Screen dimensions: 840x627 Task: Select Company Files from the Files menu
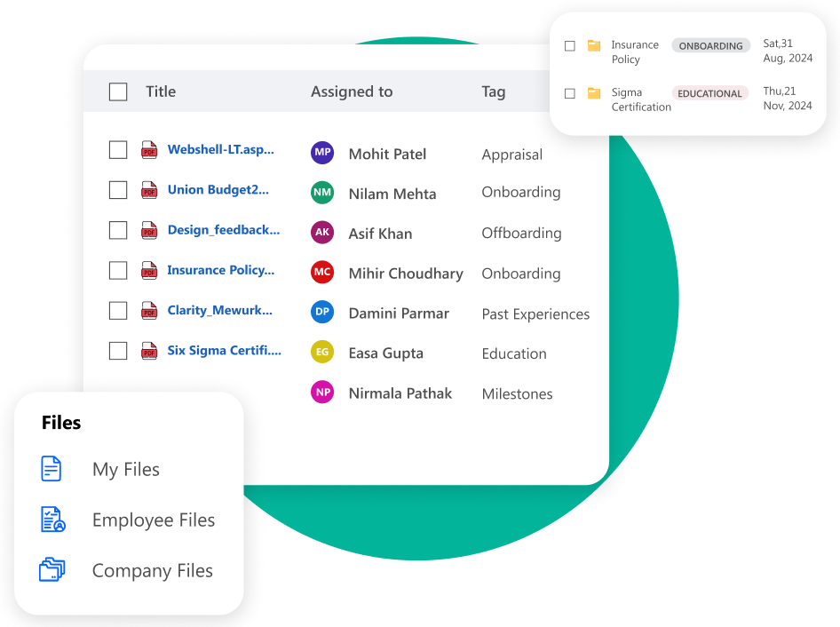[152, 569]
